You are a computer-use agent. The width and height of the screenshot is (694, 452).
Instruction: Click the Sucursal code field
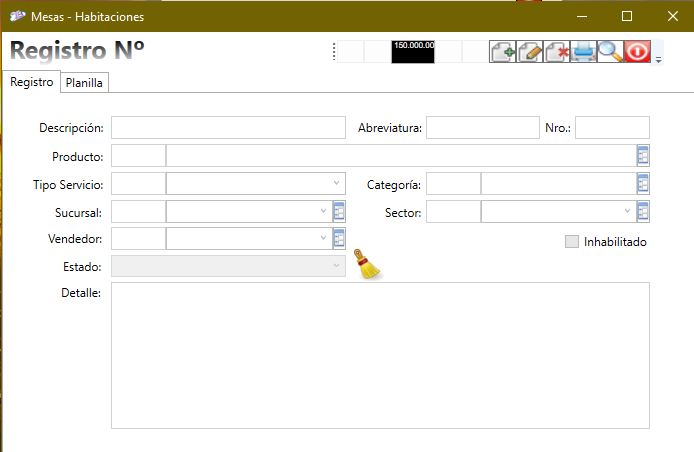[139, 212]
